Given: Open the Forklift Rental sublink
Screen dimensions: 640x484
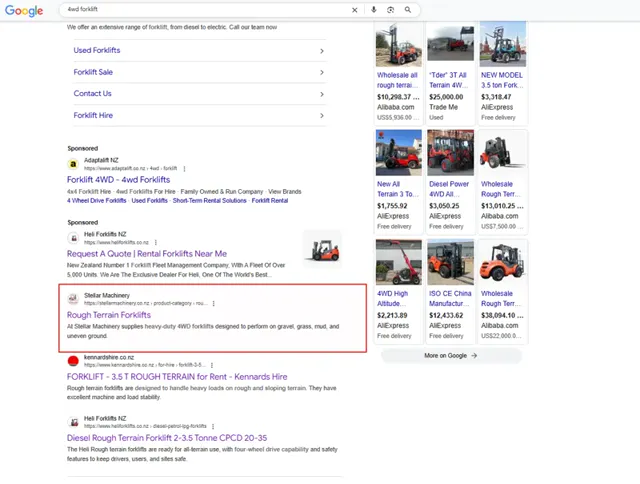Looking at the screenshot, I should [x=270, y=200].
